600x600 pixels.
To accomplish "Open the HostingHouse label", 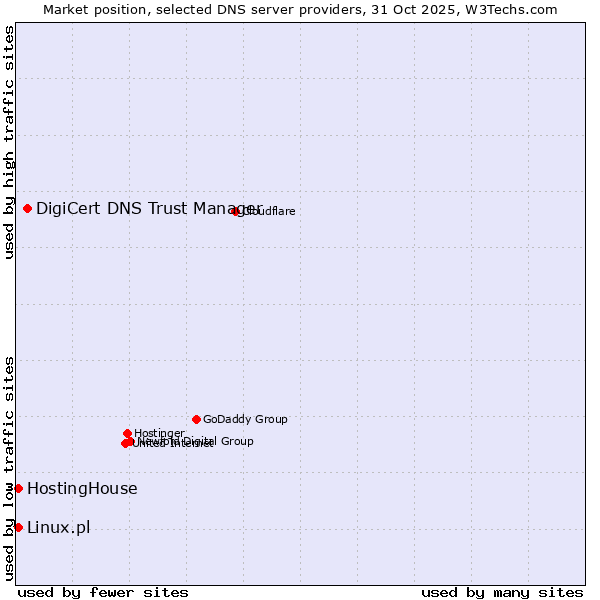I will point(82,488).
